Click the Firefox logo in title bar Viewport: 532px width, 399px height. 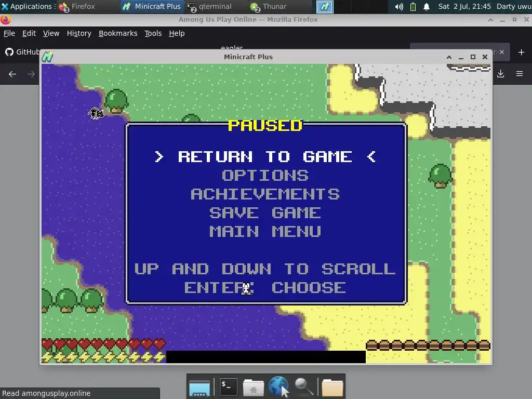[x=5, y=20]
